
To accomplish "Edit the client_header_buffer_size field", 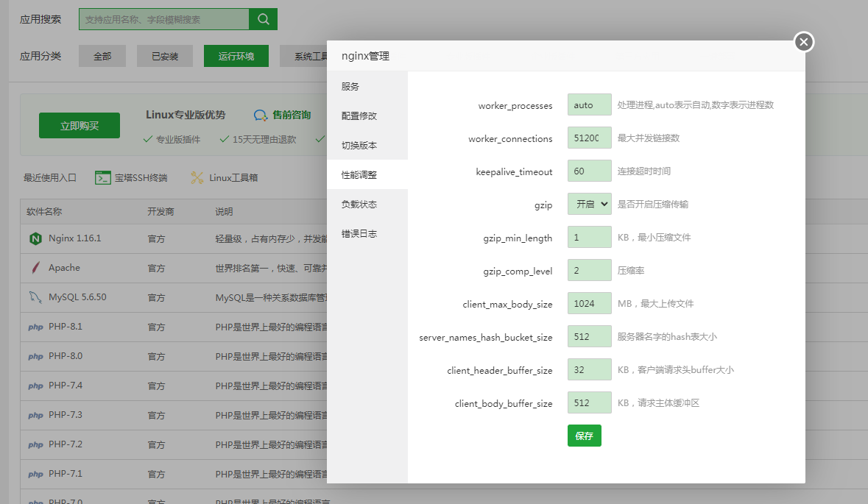I will pyautogui.click(x=589, y=369).
